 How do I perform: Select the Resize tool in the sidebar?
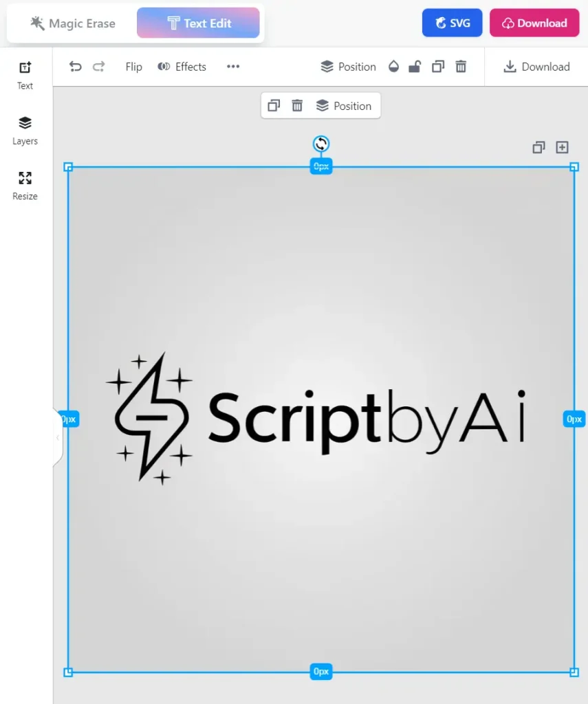25,186
